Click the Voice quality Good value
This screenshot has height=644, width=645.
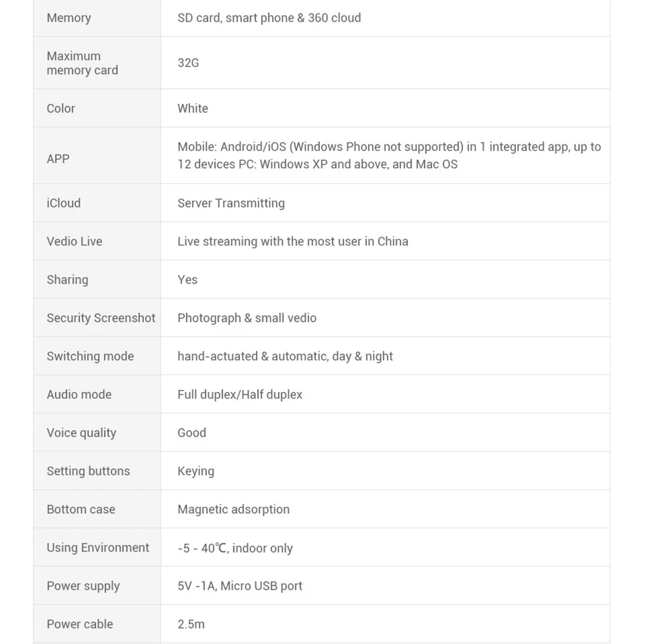(x=192, y=433)
